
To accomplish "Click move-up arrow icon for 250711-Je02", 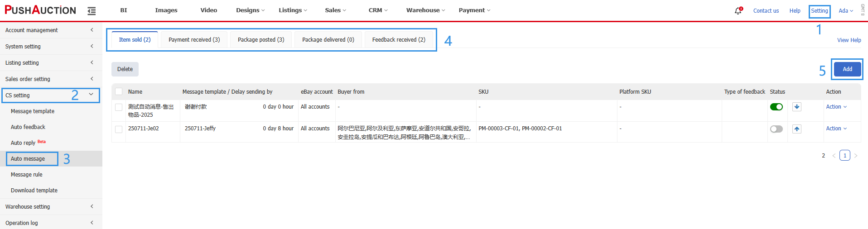I will pos(797,129).
